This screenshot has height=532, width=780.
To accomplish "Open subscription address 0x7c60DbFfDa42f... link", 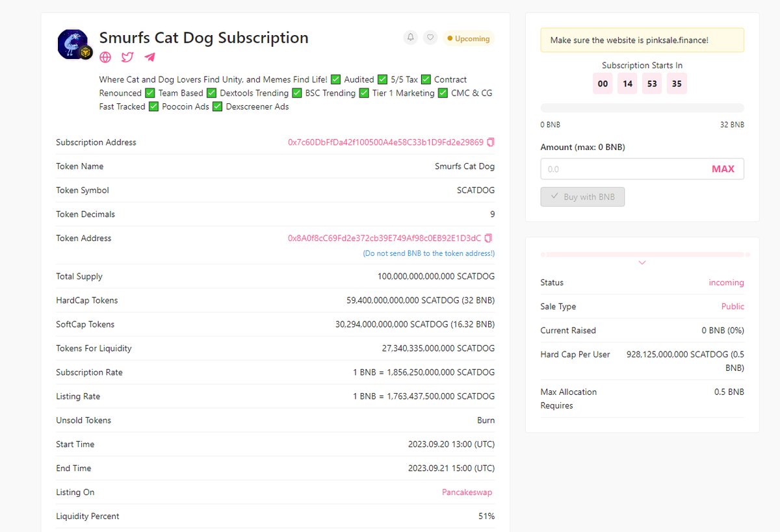I will (386, 142).
